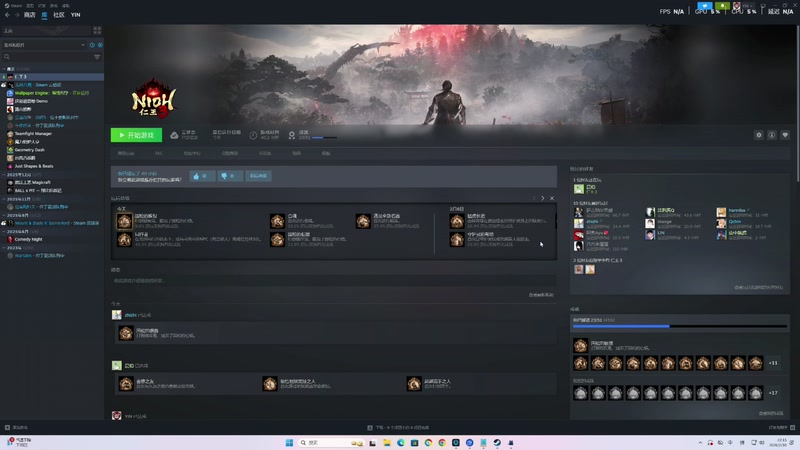Click first locked achievement icon in row

pyautogui.click(x=581, y=393)
